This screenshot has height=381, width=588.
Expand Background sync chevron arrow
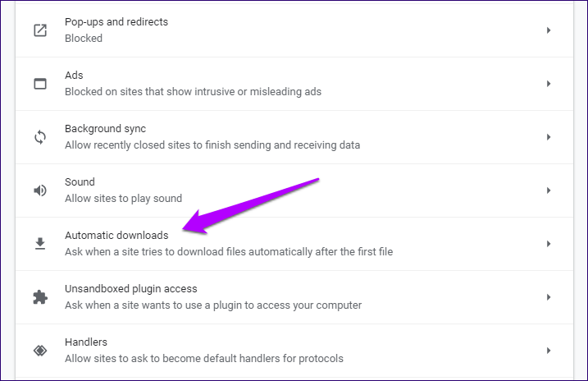(x=549, y=137)
